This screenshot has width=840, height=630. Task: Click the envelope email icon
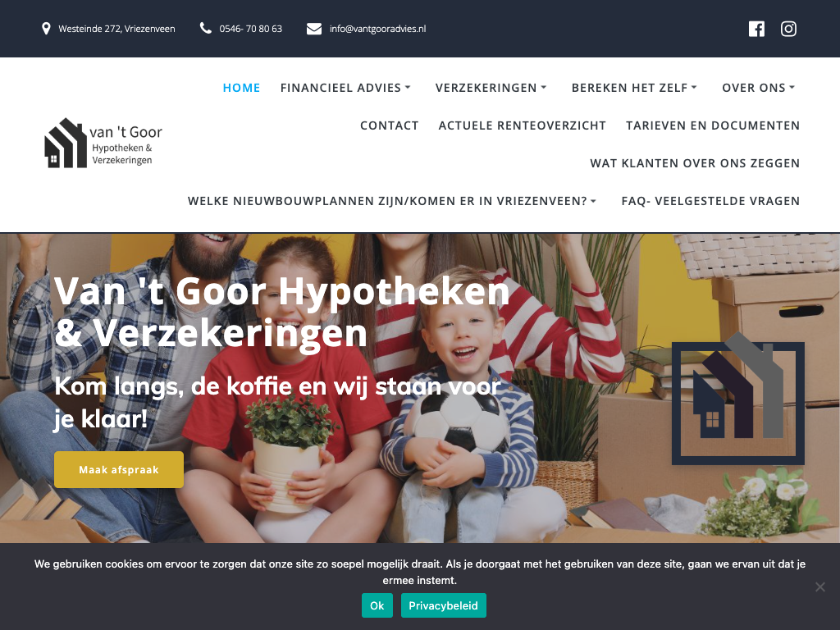[314, 29]
